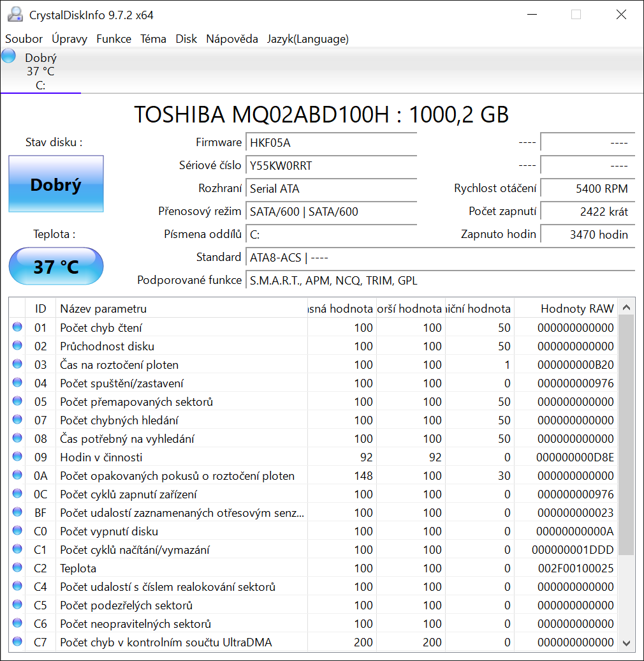Click status orb for Počet podezřelých sektorů
644x661 pixels.
point(17,605)
